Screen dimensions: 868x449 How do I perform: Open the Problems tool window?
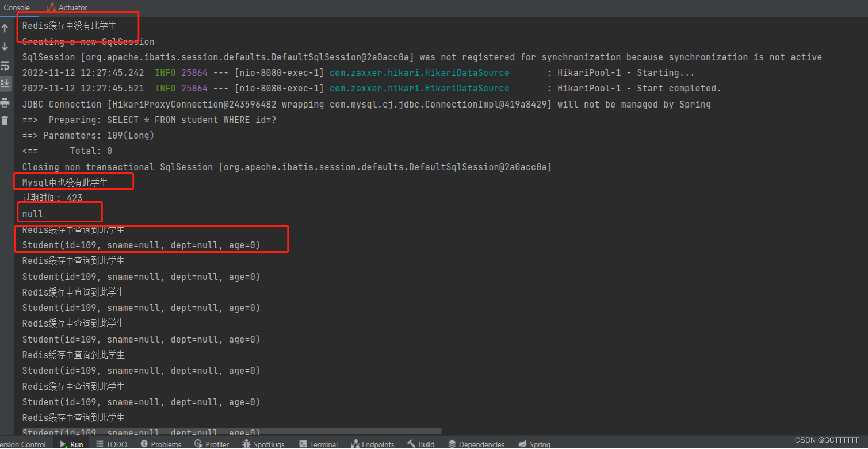pyautogui.click(x=160, y=444)
